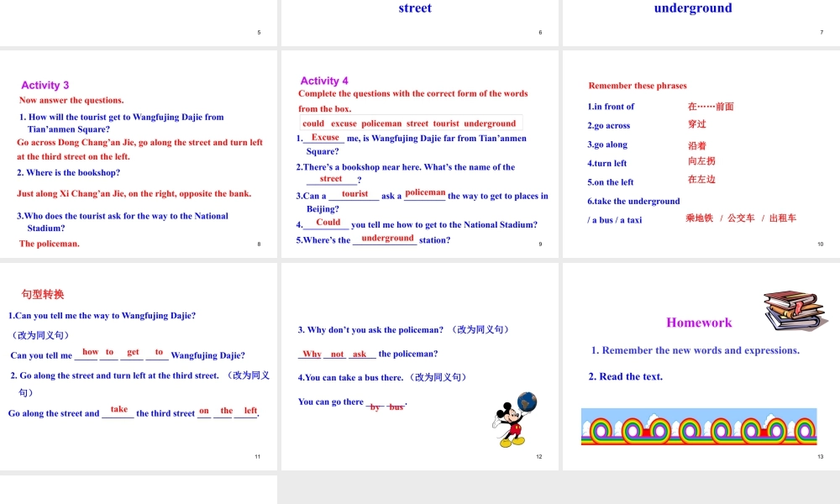This screenshot has width=840, height=504.
Task: Click the 'Remember these phrases' heading
Action: (x=638, y=86)
